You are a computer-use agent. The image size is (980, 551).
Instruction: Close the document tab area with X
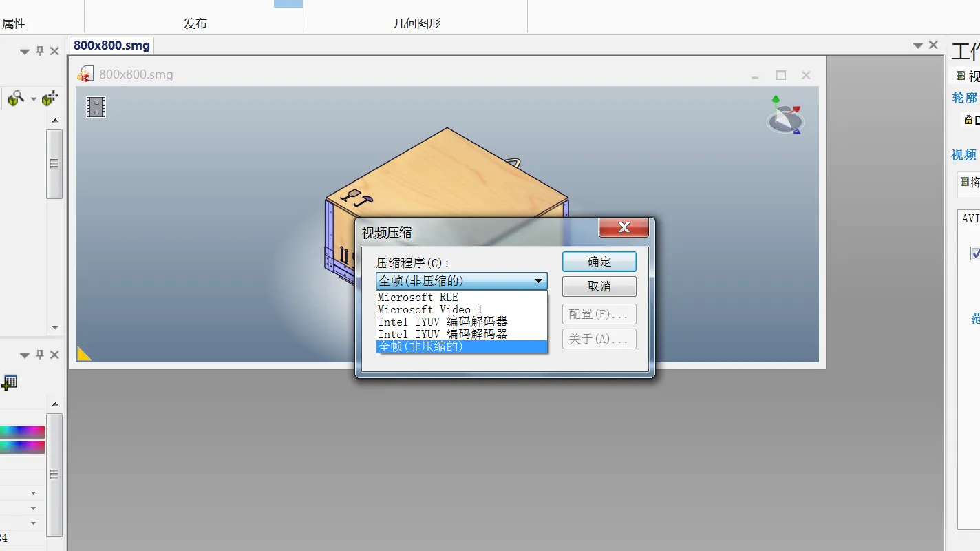pyautogui.click(x=933, y=45)
